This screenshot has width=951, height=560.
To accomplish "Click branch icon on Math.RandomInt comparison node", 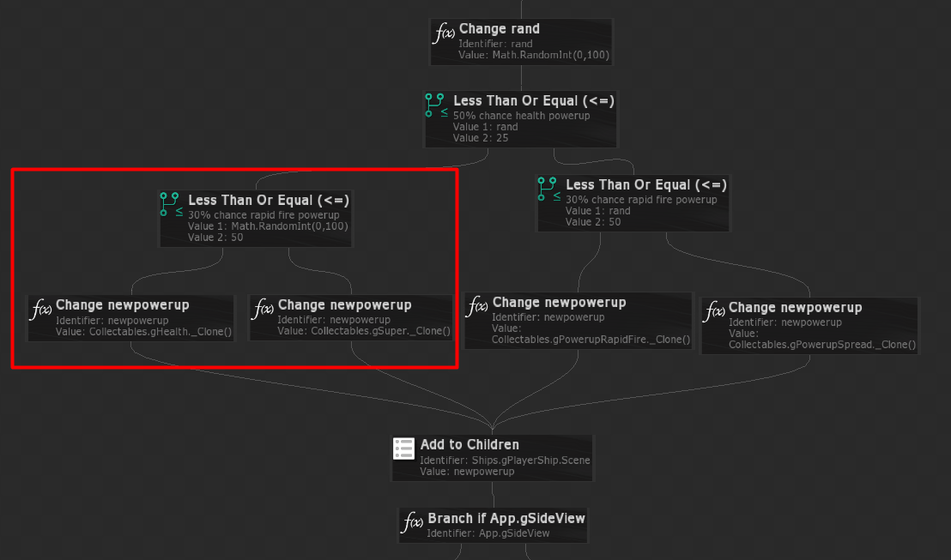I will [172, 204].
